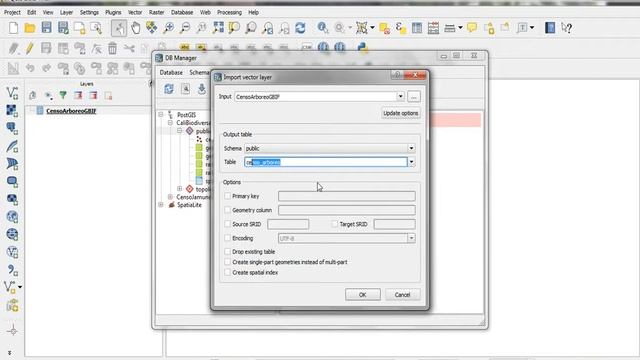Toggle editing with the pencil icon
Image resolution: width=640 pixels, height=360 pixels.
29,48
